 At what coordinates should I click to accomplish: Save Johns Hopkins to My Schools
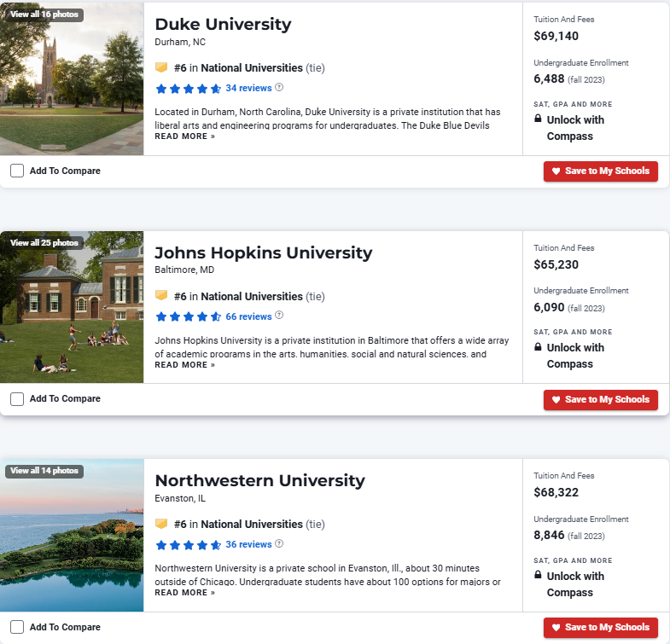point(600,399)
